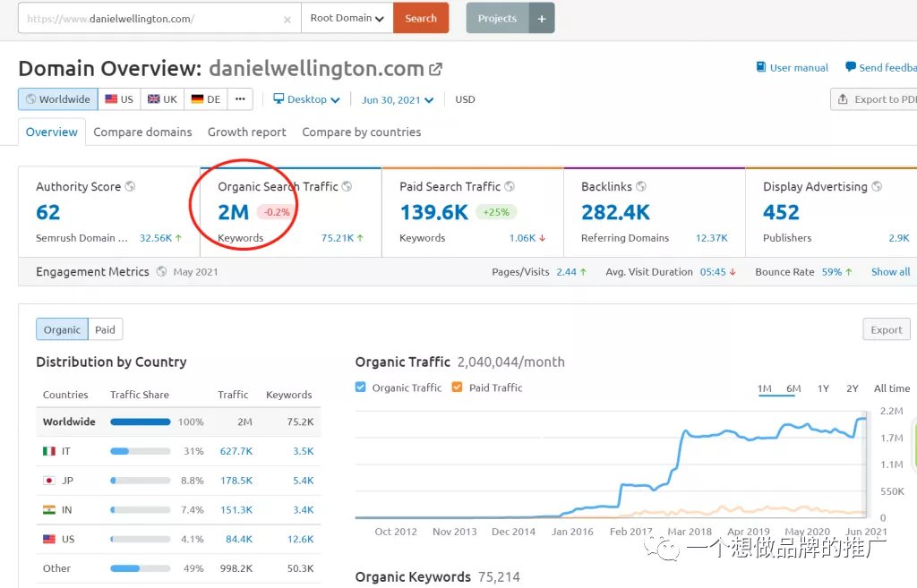Viewport: 917px width, 588px height.
Task: Click the chart Export button
Action: 887,329
